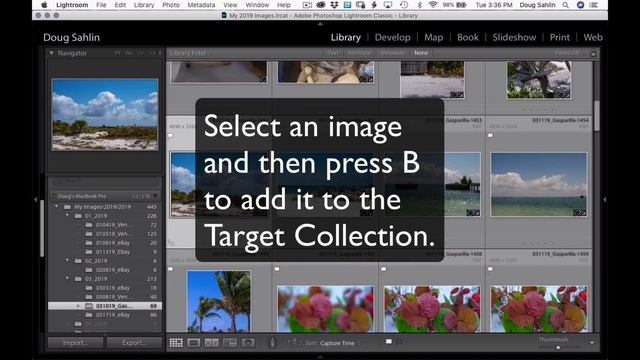Viewport: 640px width, 360px height.
Task: Toggle flag on rightmost sea grape leaves cell
Action: 490,269
